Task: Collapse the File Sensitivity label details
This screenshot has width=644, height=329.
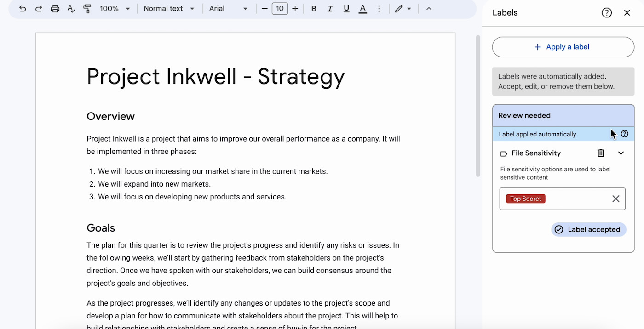Action: pos(621,153)
